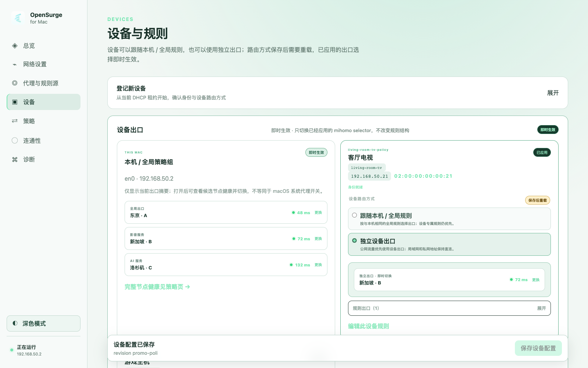Expand the 登记新设备 panel with 展开
The width and height of the screenshot is (588, 368).
coord(553,93)
